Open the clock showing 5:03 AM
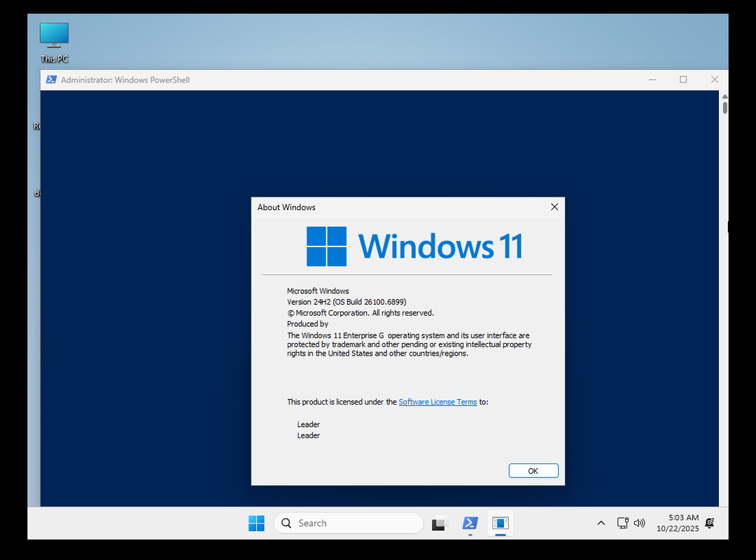 pos(678,524)
